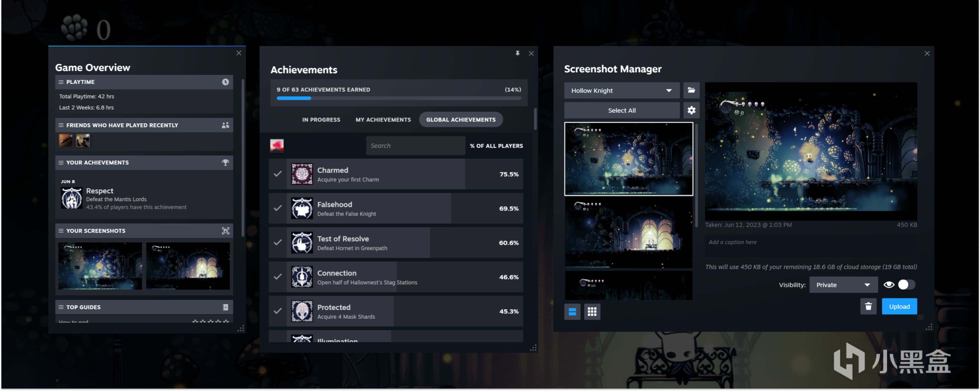Click drag handle of Top Guides section

click(x=61, y=307)
